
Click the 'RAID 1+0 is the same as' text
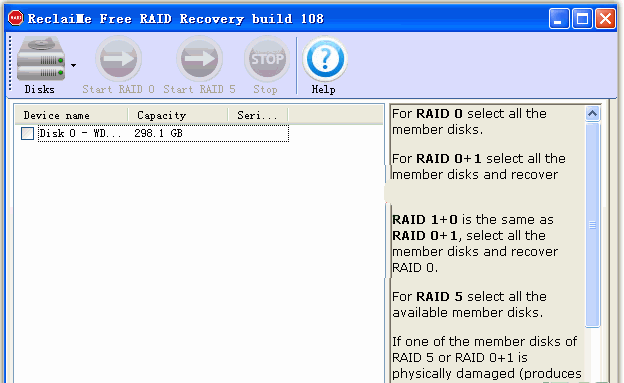tap(472, 220)
